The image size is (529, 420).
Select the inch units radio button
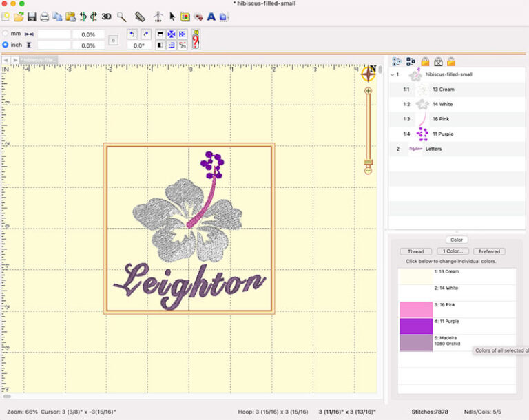[x=6, y=45]
